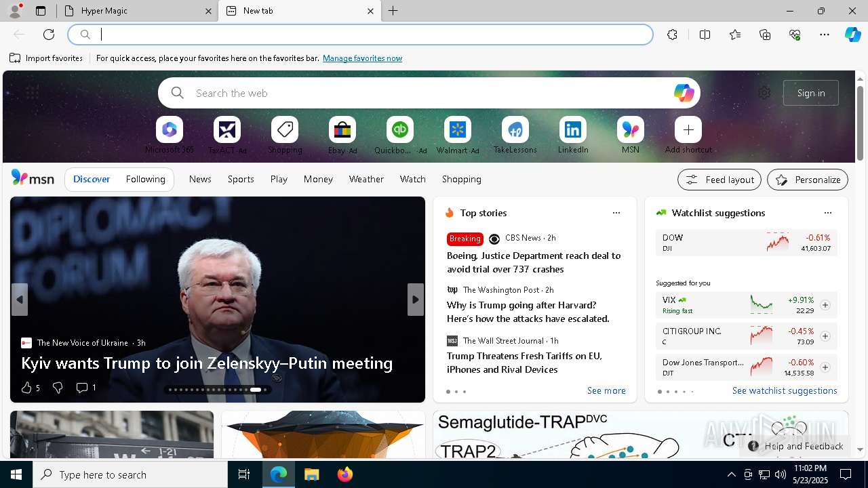Focus the Edge address bar
868x488 pixels.
click(x=361, y=35)
